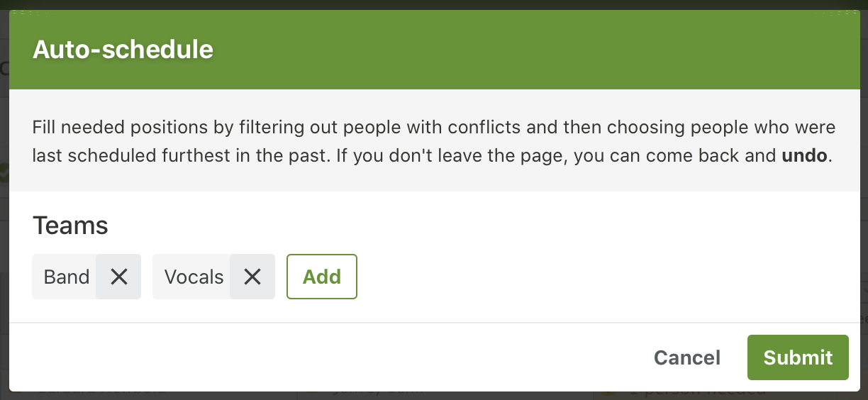Click the green checkmark behind dialog's left edge
The image size is (868, 400).
(x=4, y=173)
